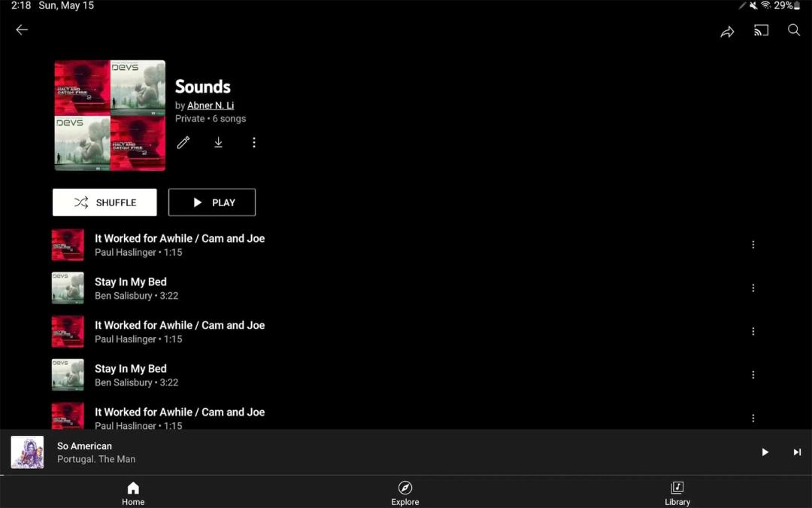The width and height of the screenshot is (812, 508).
Task: Open options for first Stay In My Bed
Action: (x=753, y=288)
